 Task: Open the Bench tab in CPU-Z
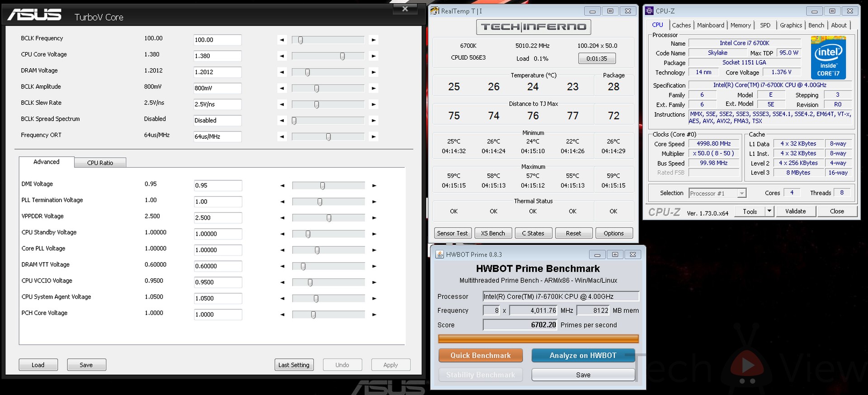pos(816,25)
